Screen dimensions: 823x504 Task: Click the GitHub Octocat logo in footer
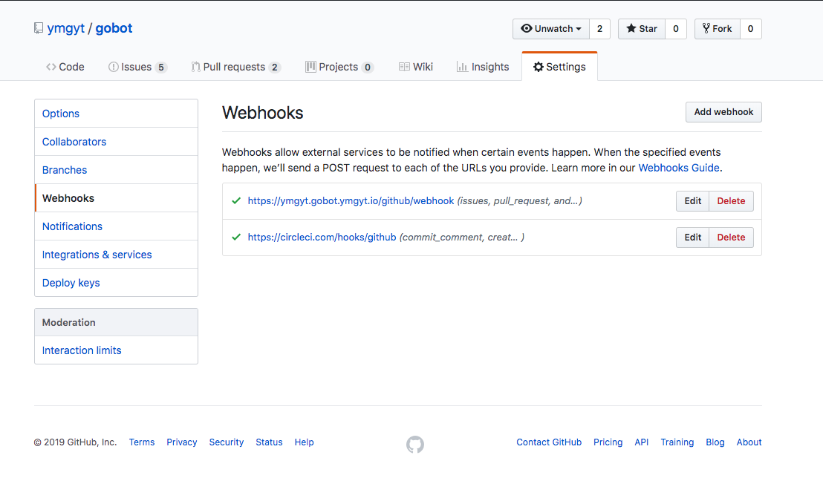pyautogui.click(x=415, y=444)
